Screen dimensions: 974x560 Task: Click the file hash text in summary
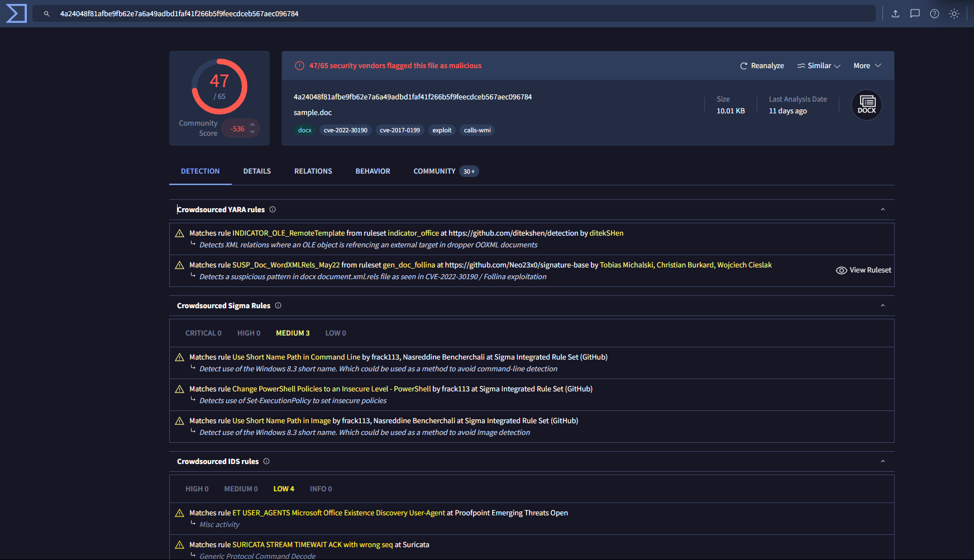pos(413,97)
